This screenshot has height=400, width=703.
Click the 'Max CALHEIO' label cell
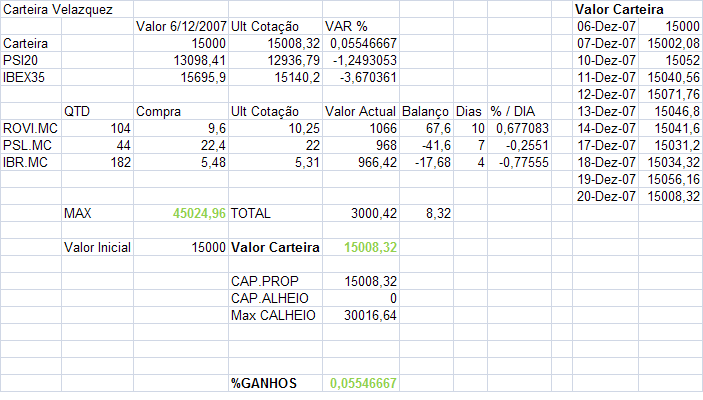coord(273,316)
